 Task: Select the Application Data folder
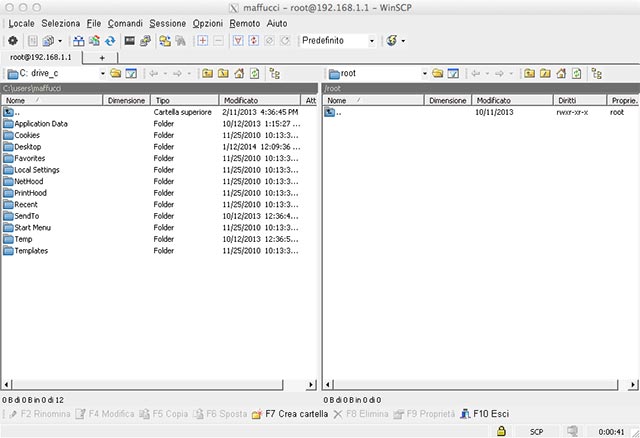coord(41,123)
